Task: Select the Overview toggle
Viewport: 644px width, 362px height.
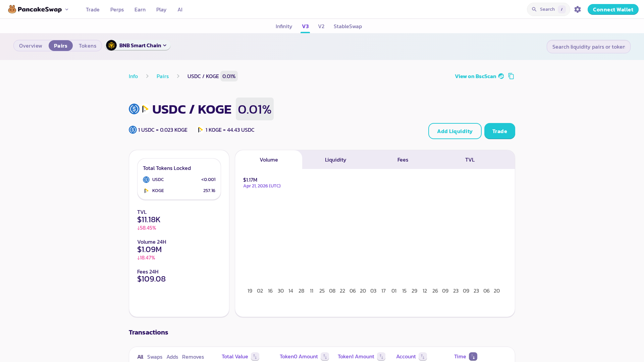Action: click(31, 46)
